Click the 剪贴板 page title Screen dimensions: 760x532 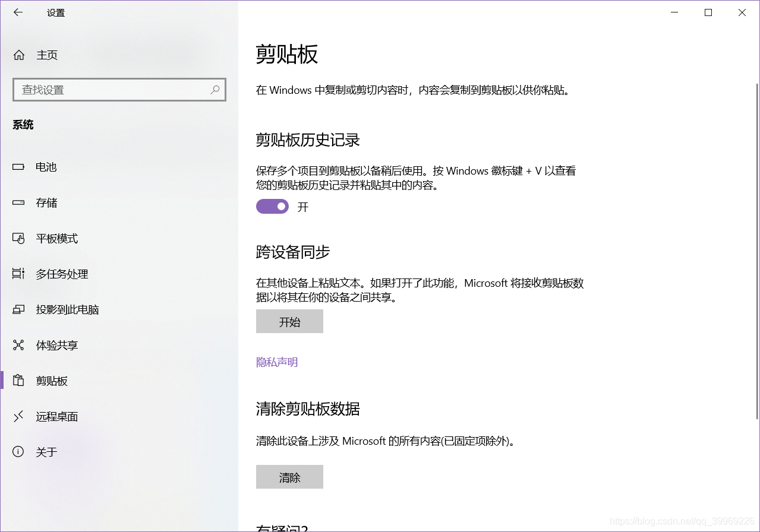(287, 54)
